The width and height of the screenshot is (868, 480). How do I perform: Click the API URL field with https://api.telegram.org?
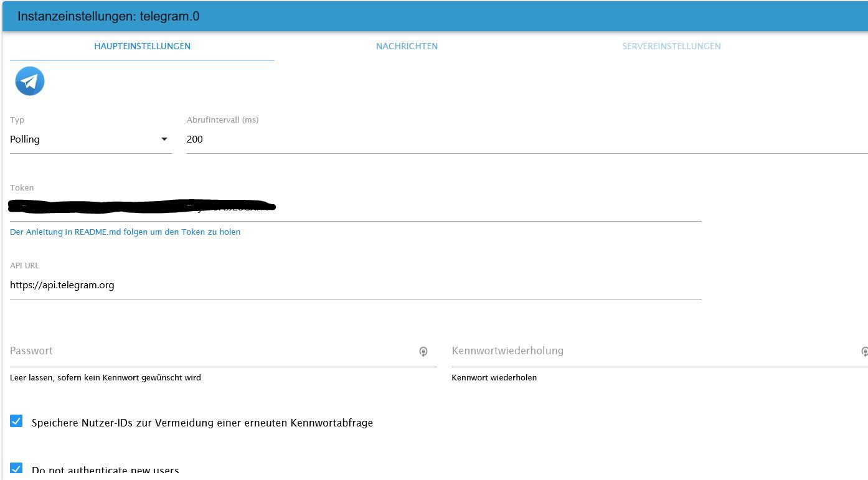[x=356, y=285]
